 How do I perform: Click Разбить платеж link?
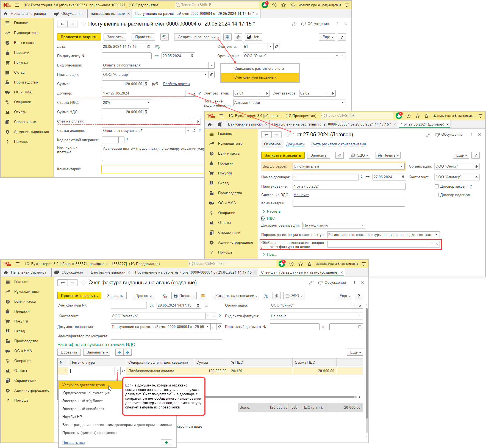[177, 84]
